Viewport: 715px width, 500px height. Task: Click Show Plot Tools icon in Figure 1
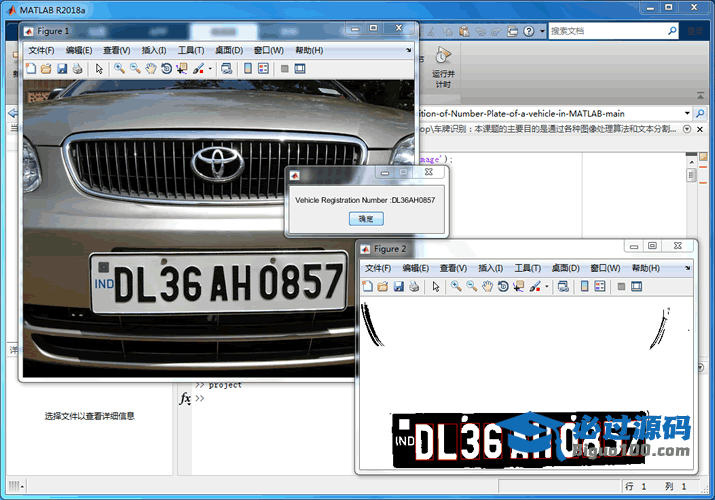(x=300, y=69)
